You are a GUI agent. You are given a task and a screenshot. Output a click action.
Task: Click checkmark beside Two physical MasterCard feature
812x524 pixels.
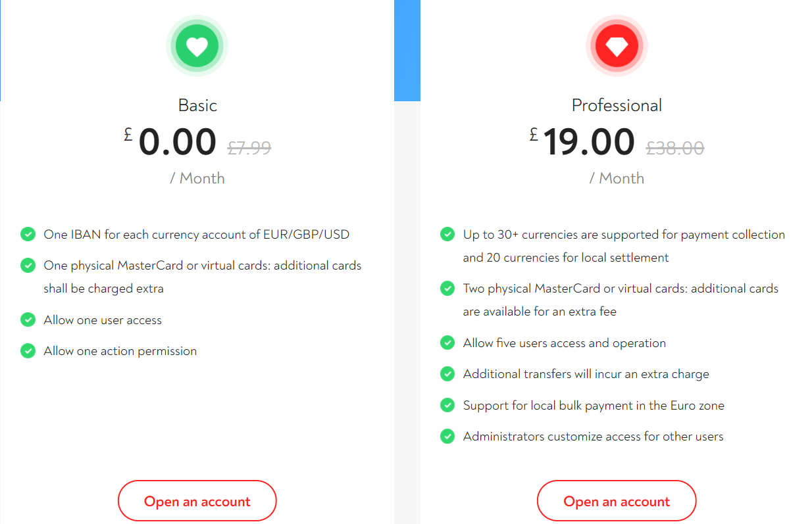447,289
